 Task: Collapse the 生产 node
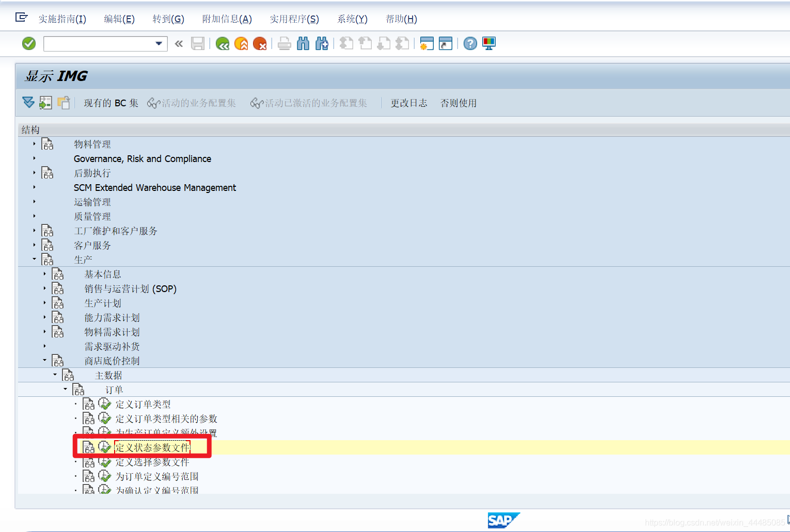click(x=35, y=259)
